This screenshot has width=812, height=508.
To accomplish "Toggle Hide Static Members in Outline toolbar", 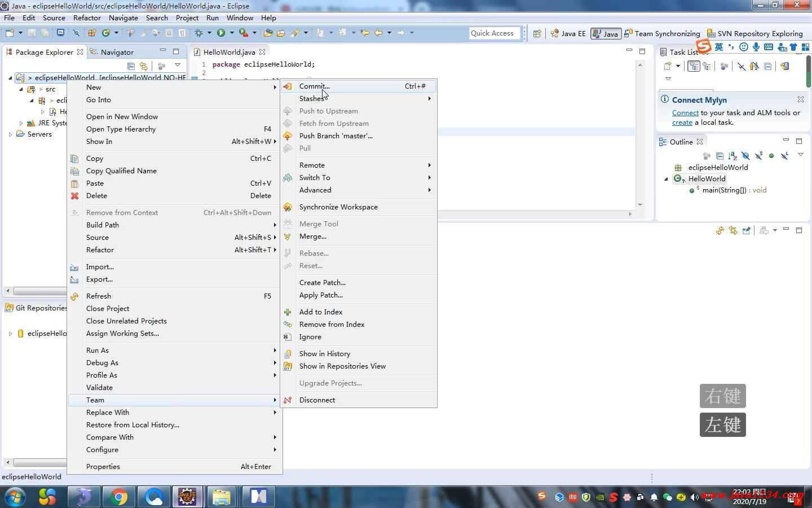I will tap(758, 155).
